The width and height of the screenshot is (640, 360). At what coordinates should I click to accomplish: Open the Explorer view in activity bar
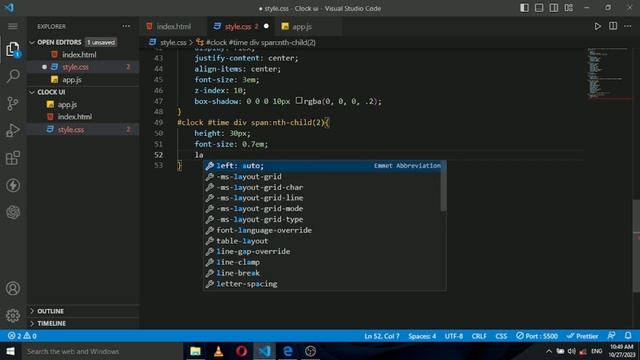tap(13, 49)
